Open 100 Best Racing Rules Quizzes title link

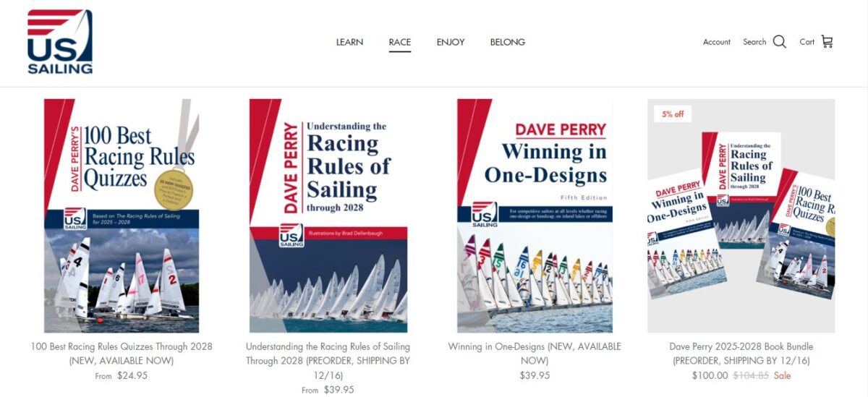click(x=122, y=354)
